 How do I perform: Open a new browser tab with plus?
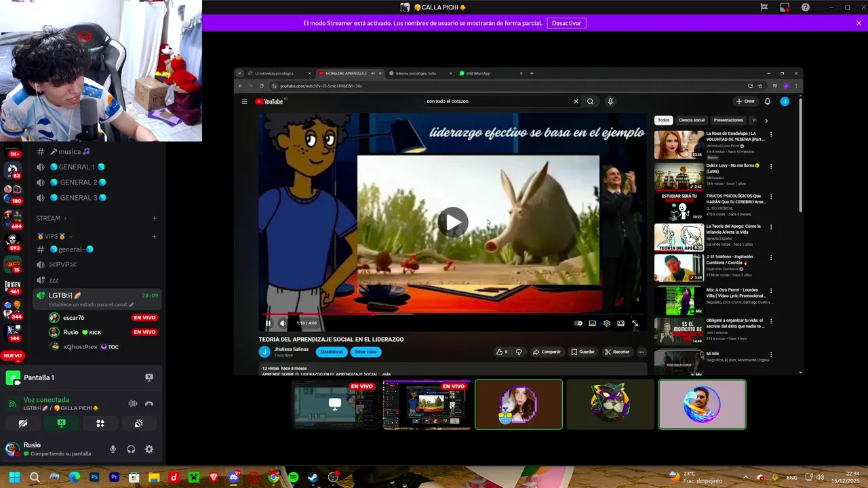[x=532, y=73]
